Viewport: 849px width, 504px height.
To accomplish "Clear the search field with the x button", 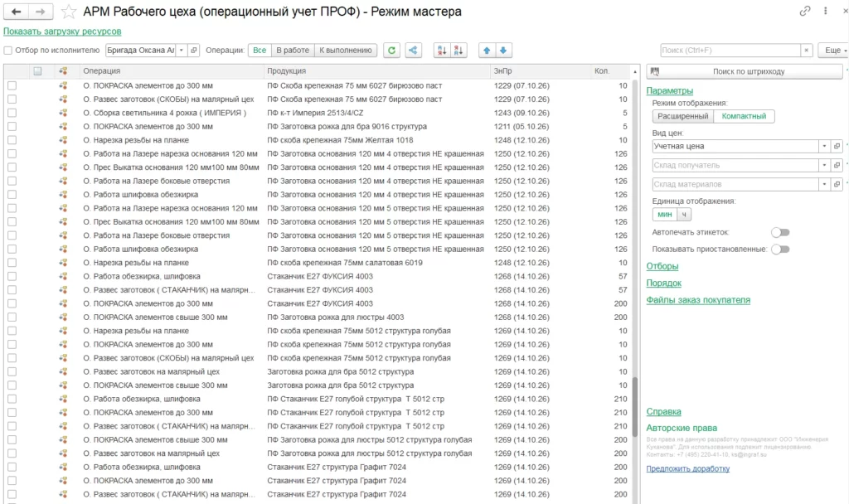I will pos(807,51).
